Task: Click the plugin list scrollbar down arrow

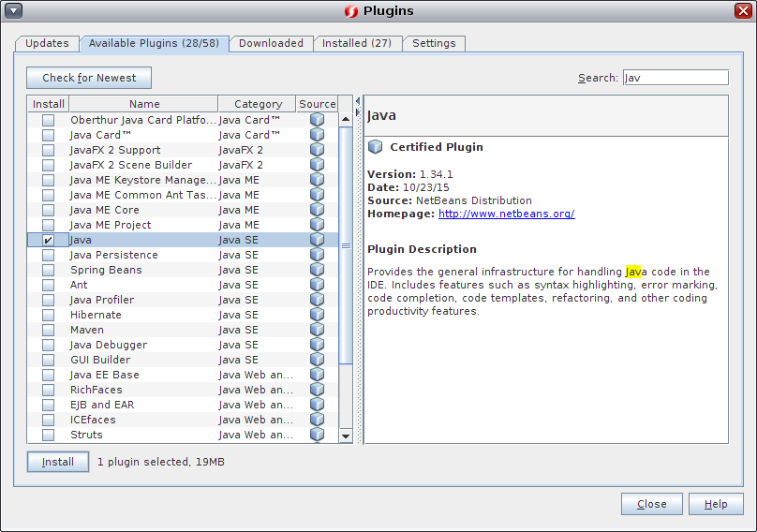Action: click(x=345, y=436)
